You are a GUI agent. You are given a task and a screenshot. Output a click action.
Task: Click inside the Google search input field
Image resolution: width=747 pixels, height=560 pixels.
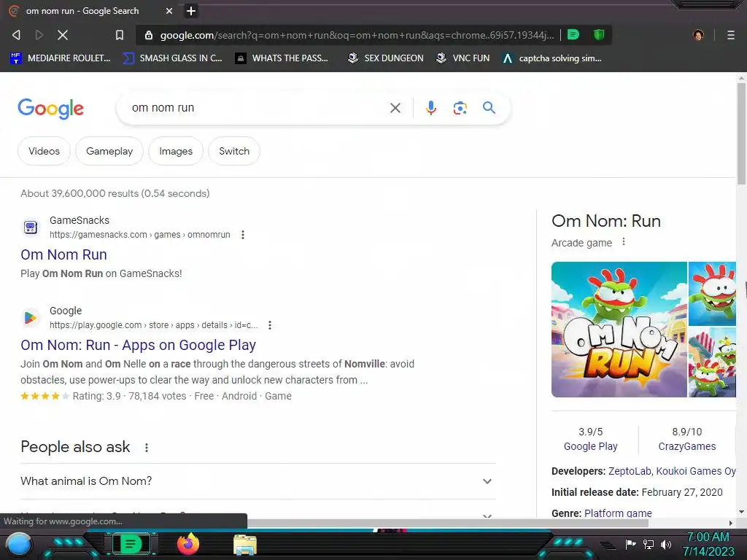coord(258,108)
